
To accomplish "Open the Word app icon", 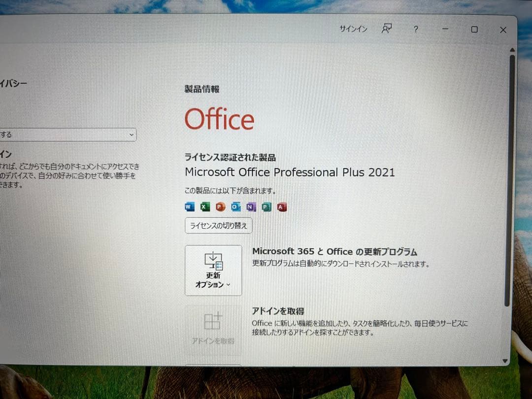I will pos(189,207).
